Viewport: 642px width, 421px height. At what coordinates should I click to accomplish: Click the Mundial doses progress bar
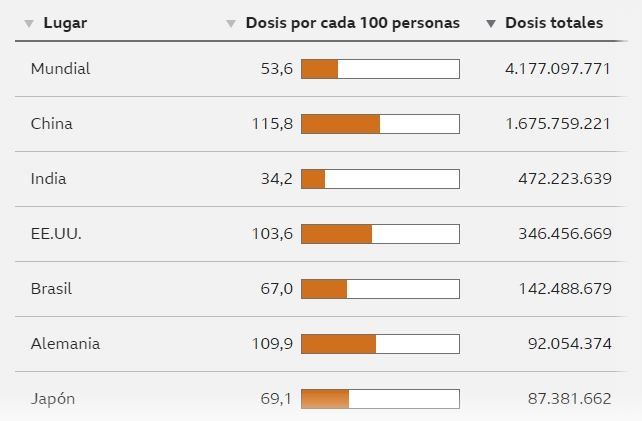380,69
